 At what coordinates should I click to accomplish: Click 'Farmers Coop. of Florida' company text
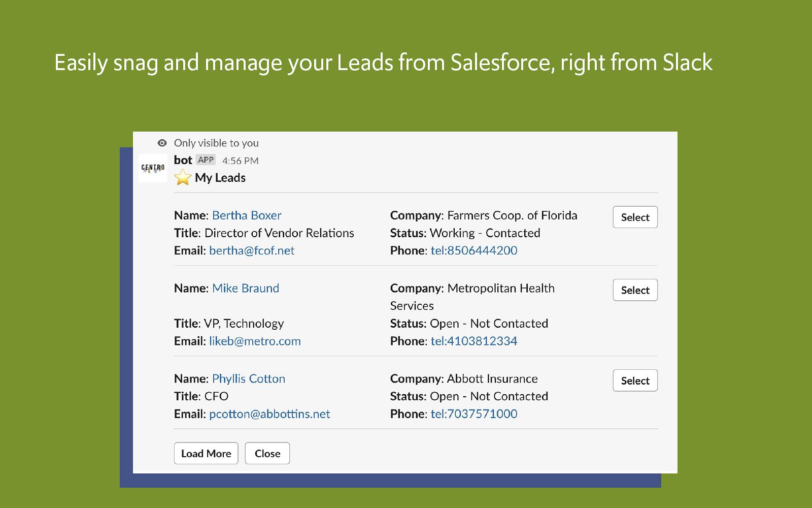click(x=512, y=215)
